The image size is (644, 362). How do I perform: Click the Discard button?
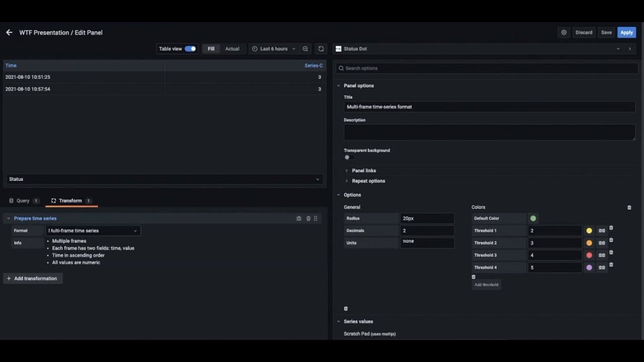click(x=584, y=32)
